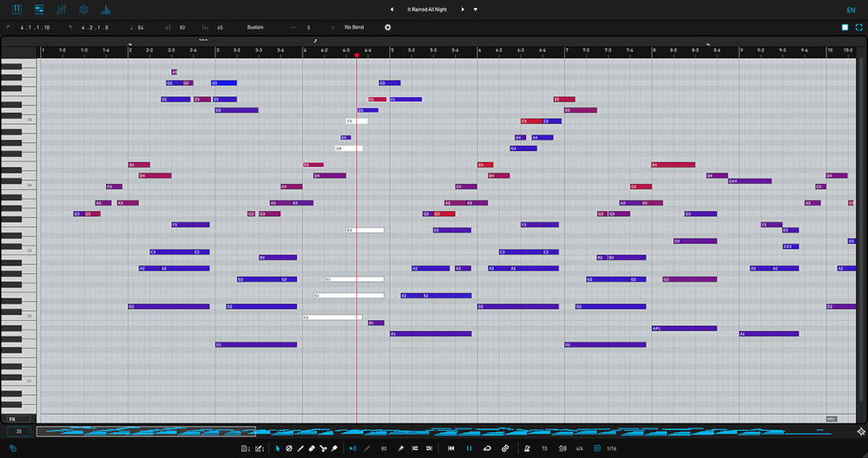Viewport: 868px width, 458px height.
Task: Open the spectrum analyzer view
Action: click(106, 10)
